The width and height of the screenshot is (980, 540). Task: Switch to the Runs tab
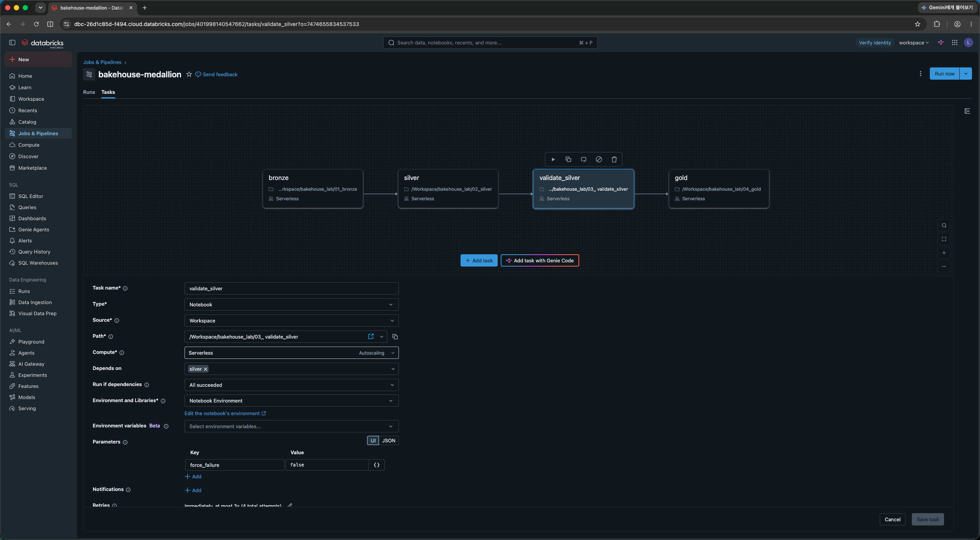(x=89, y=92)
